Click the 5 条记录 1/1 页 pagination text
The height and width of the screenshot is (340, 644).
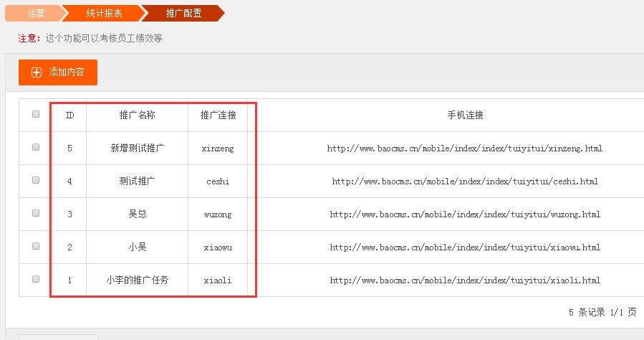coord(602,313)
